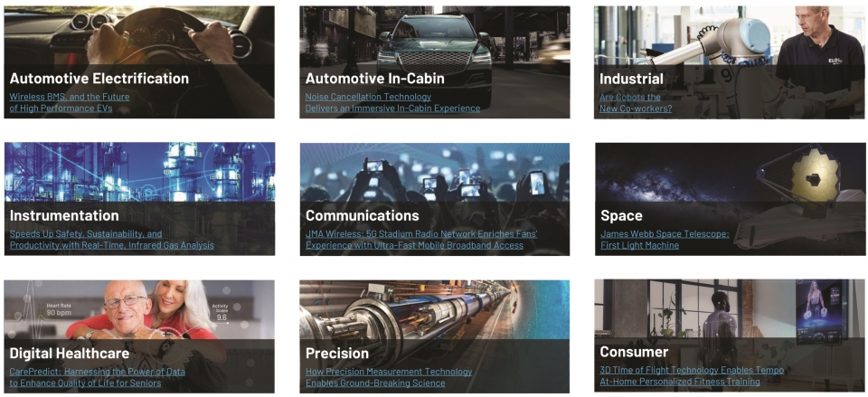Open Noise Cancellation Technology article link
This screenshot has height=397, width=868.
392,102
